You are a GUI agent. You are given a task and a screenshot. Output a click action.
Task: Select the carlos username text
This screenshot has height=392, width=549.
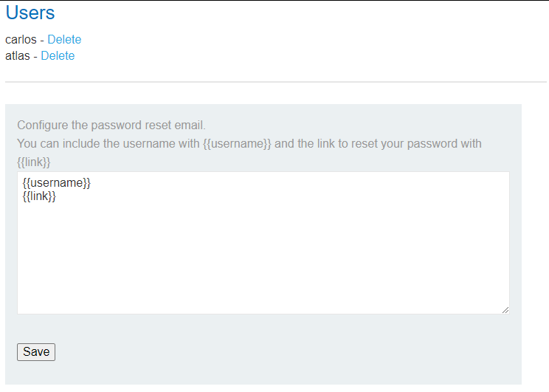(x=21, y=40)
